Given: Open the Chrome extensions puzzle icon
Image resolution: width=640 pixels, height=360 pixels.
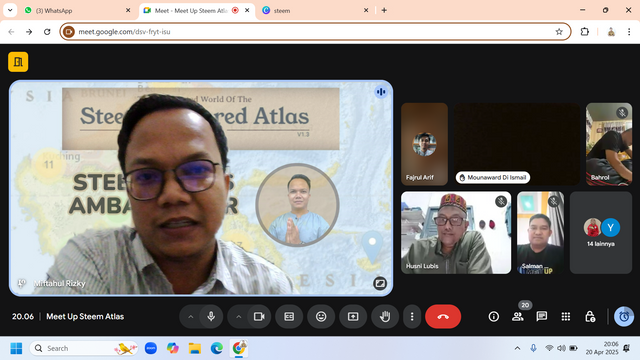Looking at the screenshot, I should [585, 32].
